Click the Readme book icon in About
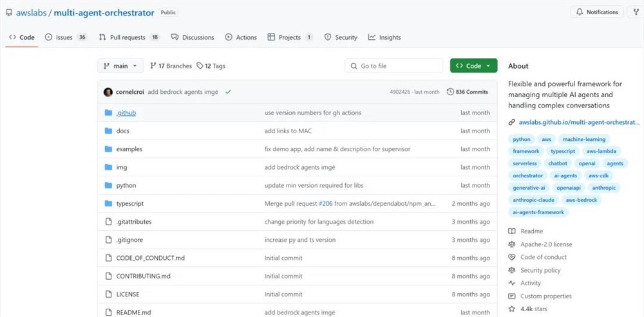Viewport: 644px width, 317px height. click(x=512, y=231)
